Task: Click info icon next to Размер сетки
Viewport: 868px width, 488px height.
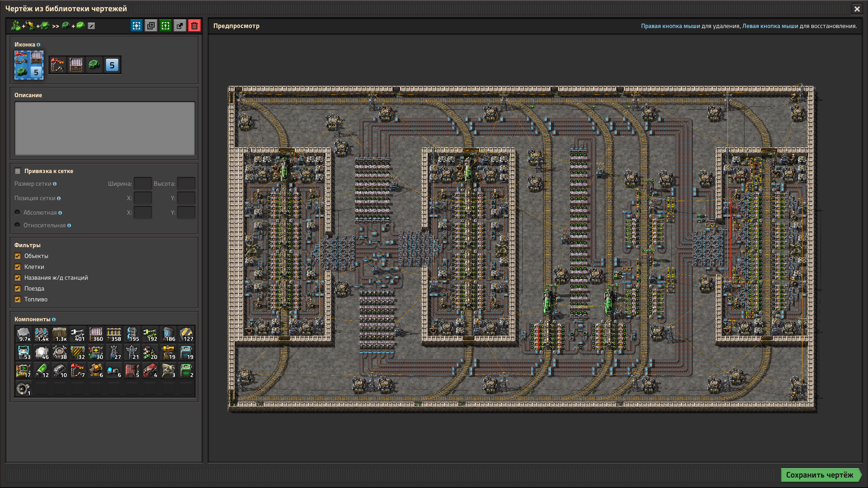Action: pyautogui.click(x=55, y=184)
